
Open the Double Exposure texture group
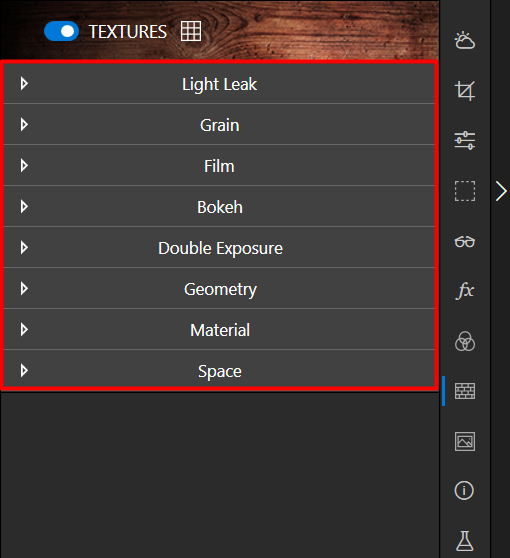[219, 247]
